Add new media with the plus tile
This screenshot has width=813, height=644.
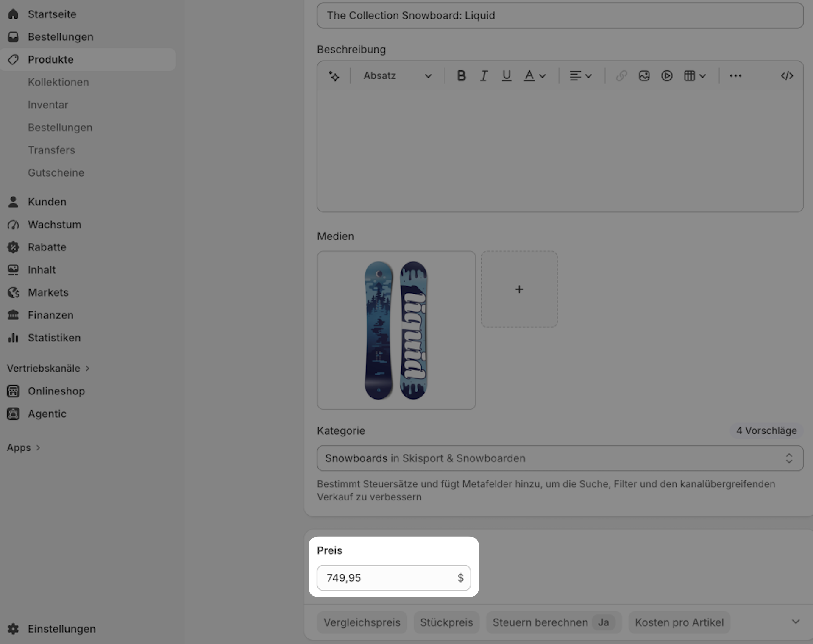pos(519,289)
